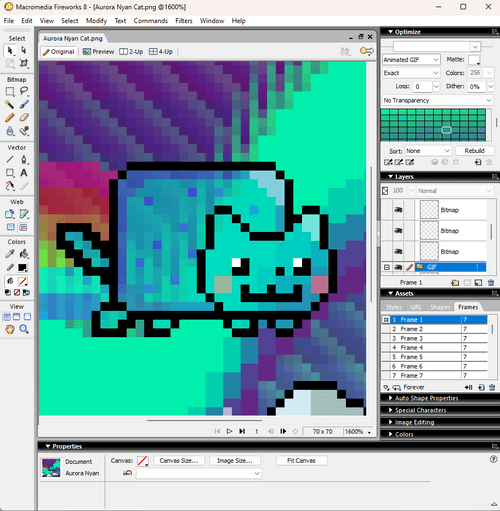Select the Freeform tool
The width and height of the screenshot is (500, 511).
[x=10, y=186]
